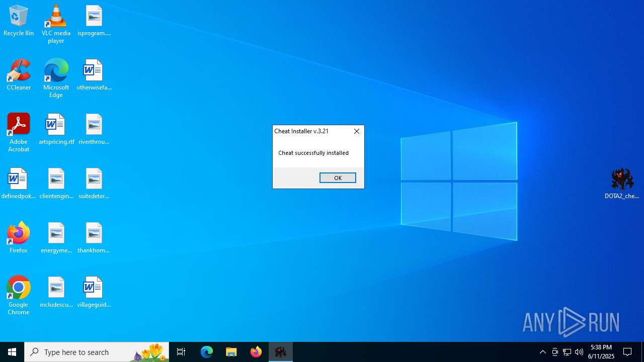
Task: Select the riverthrou image file icon
Action: coord(94,130)
